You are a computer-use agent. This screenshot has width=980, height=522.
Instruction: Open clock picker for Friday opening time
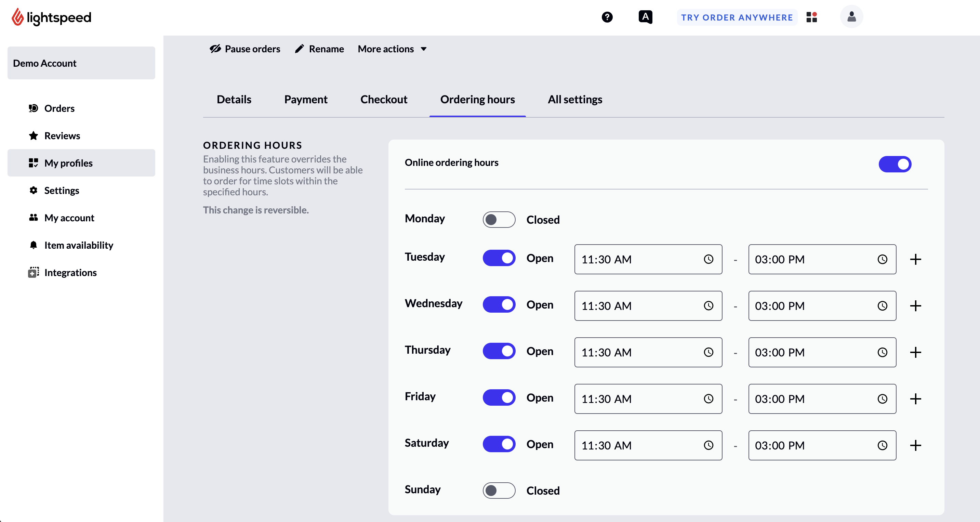click(708, 399)
